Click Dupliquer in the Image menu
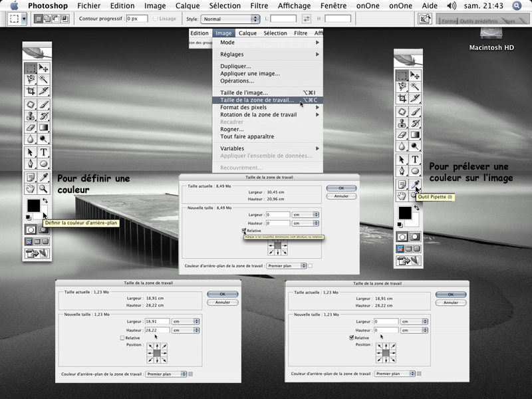The image size is (532, 399). pos(267,66)
